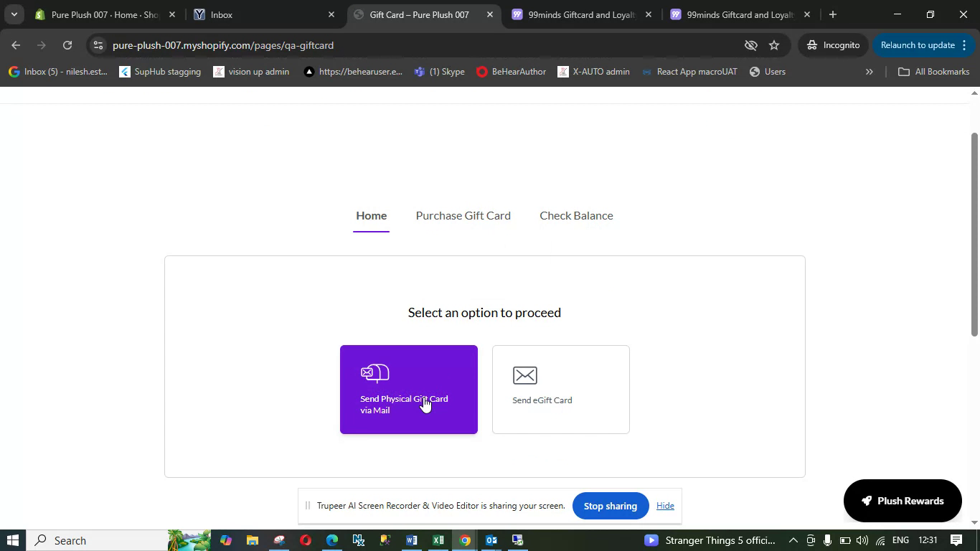View site information icon in address bar
Image resolution: width=980 pixels, height=551 pixels.
[98, 45]
